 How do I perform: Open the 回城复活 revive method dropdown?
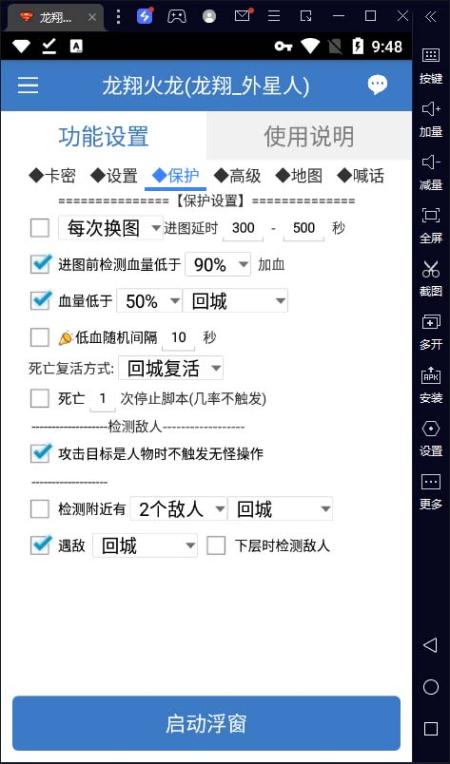(x=170, y=368)
